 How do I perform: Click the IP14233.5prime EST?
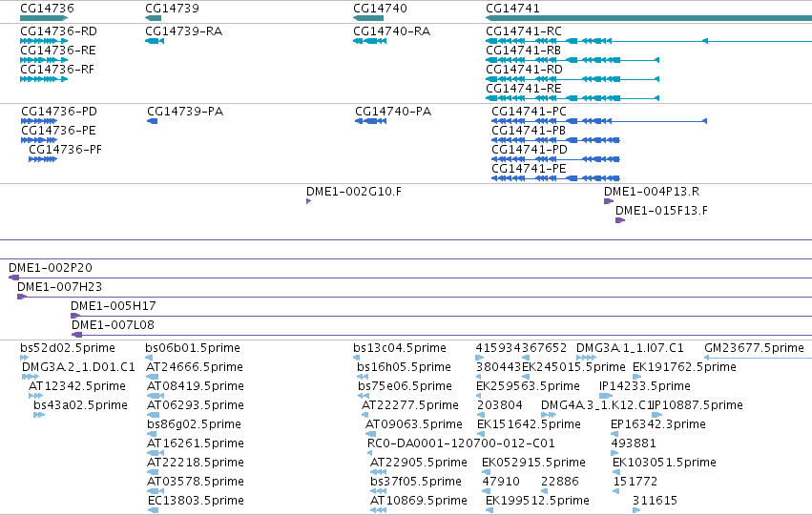[645, 386]
